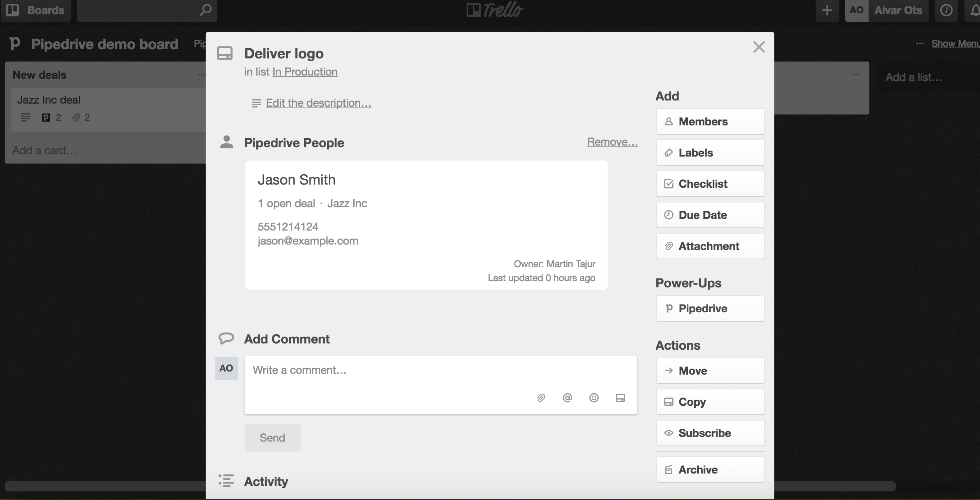Click the horizontal board scrollbar
The width and height of the screenshot is (980, 500).
click(x=105, y=486)
